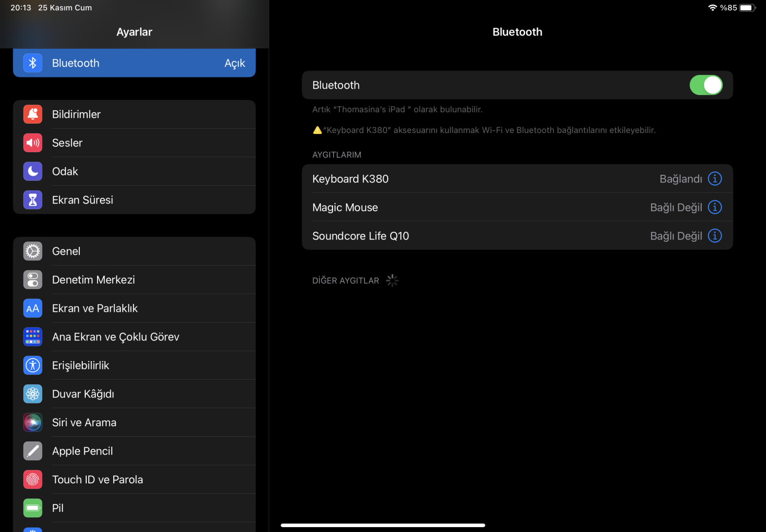The width and height of the screenshot is (766, 532).
Task: Tap the Erişilebilirlik accessibility icon
Action: point(33,366)
